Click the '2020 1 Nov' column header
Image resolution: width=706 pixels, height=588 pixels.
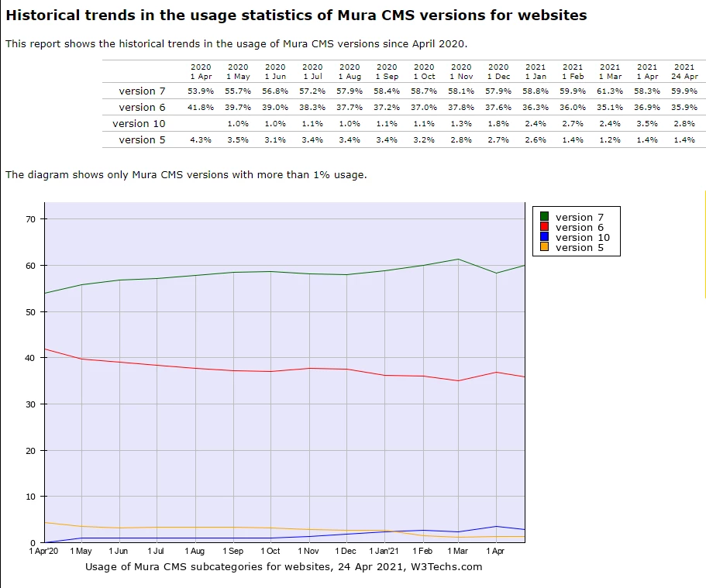coord(461,71)
